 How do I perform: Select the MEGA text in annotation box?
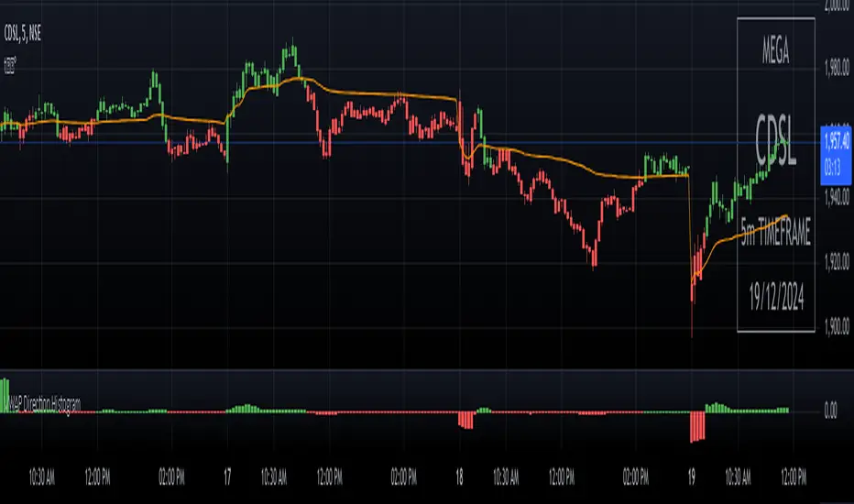(x=775, y=51)
